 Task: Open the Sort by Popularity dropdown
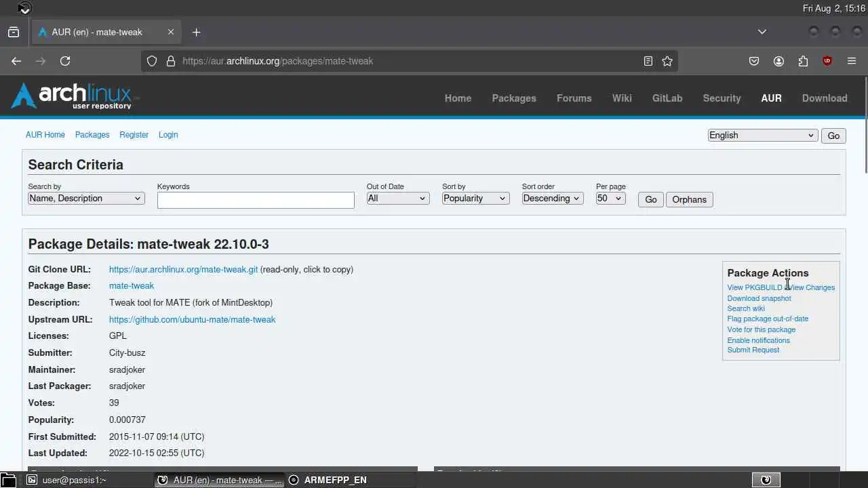point(475,199)
